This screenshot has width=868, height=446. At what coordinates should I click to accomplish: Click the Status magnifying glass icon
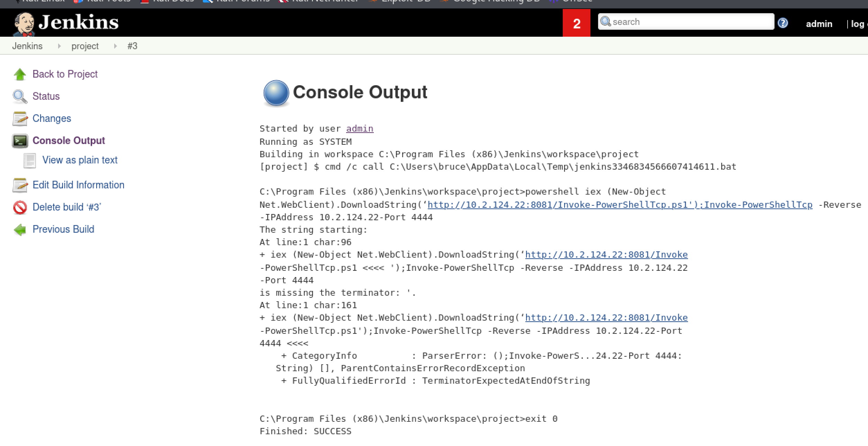coord(20,97)
